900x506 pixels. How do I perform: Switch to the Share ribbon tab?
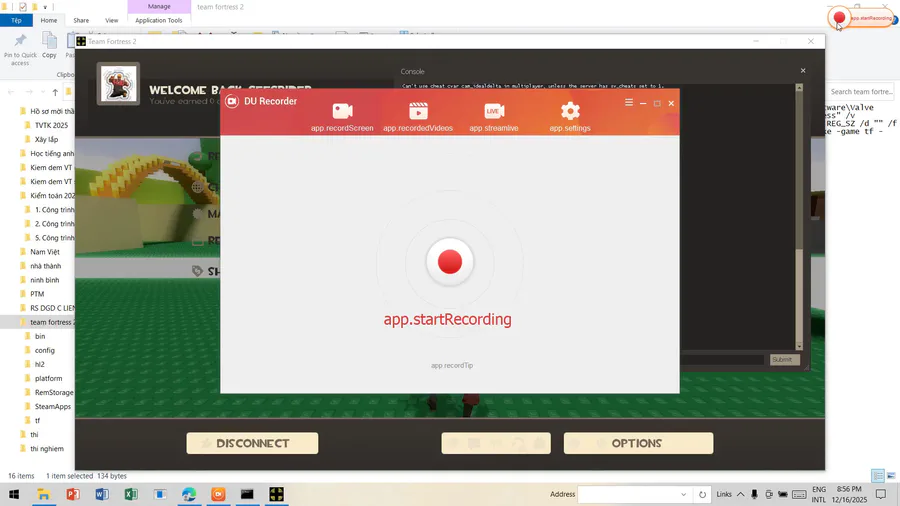[x=81, y=20]
